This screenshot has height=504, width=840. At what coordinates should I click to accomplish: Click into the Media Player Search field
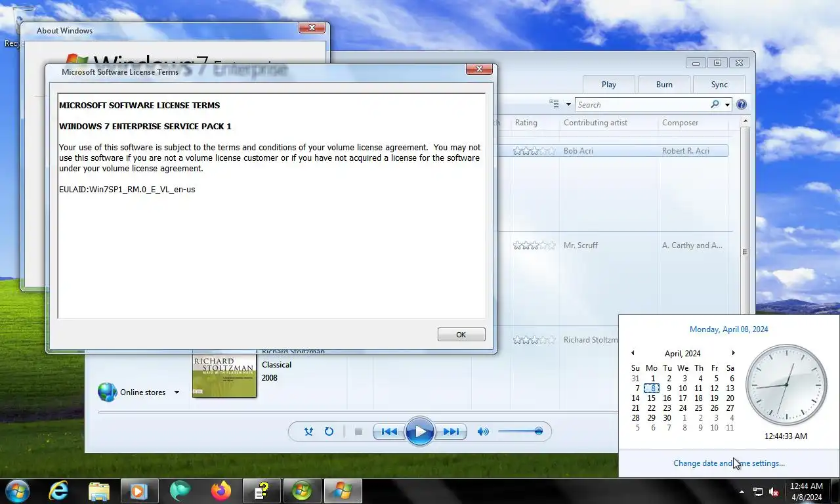(x=642, y=104)
